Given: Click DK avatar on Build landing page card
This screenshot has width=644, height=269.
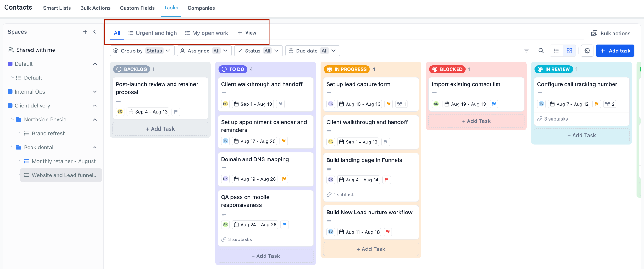Looking at the screenshot, I should click(x=330, y=180).
